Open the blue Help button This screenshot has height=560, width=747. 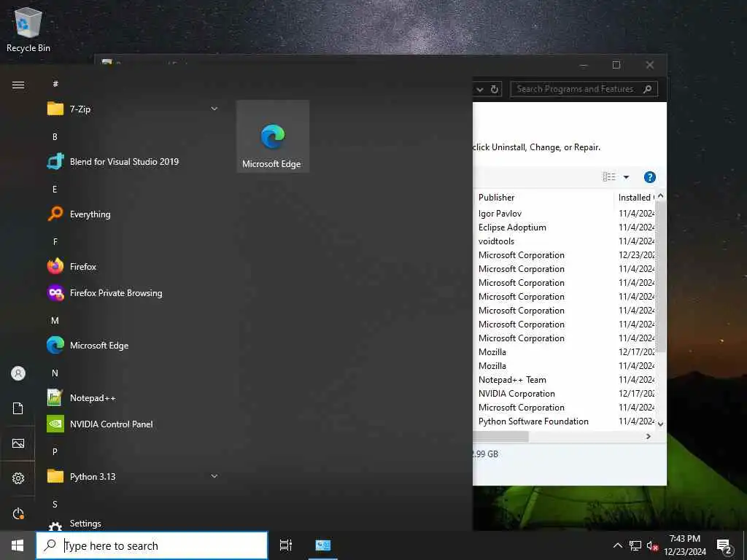pyautogui.click(x=649, y=177)
